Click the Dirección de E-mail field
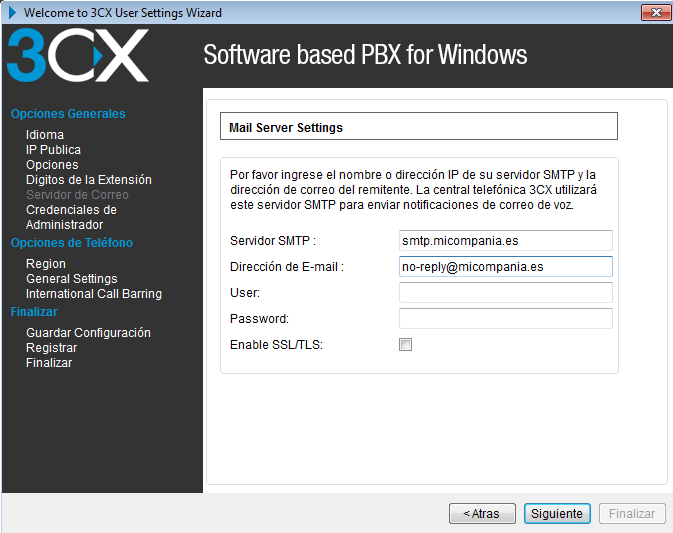Image resolution: width=673 pixels, height=533 pixels. tap(505, 267)
